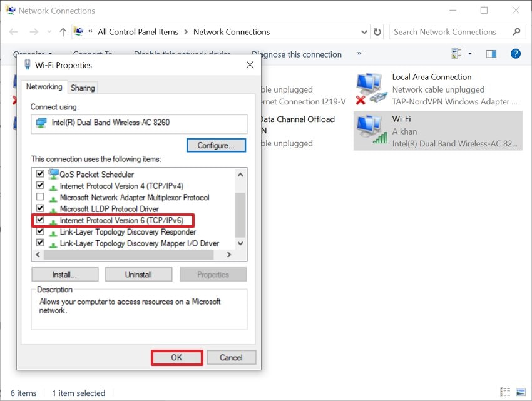This screenshot has height=401, width=532.
Task: Click the Uninstall button
Action: [x=138, y=275]
